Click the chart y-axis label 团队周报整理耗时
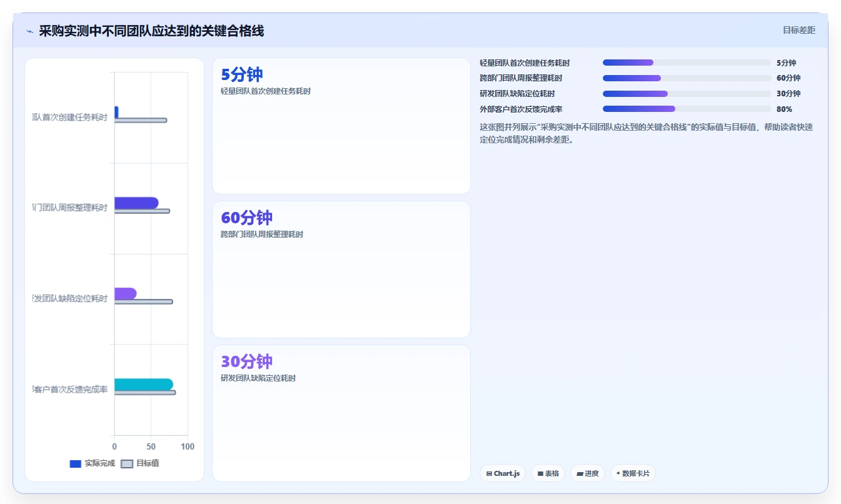This screenshot has height=504, width=841. (70, 208)
